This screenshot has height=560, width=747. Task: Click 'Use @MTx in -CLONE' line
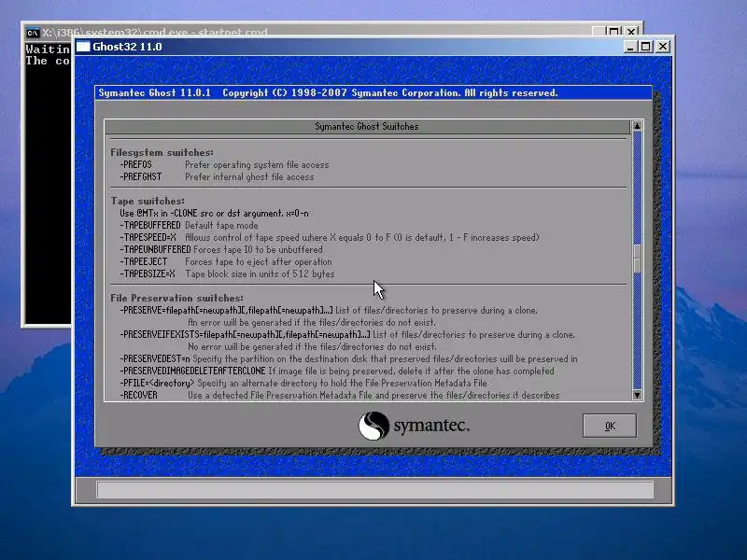(214, 214)
